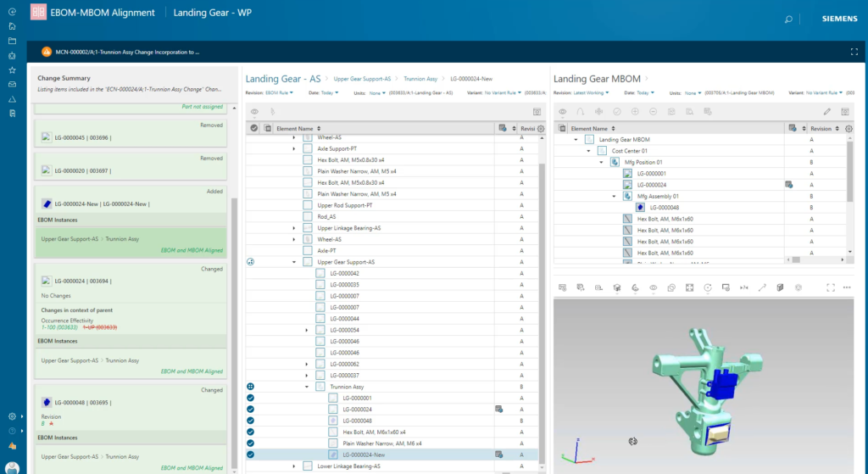Click the Add (plus circle) icon in MBOM toolbar

pos(635,111)
